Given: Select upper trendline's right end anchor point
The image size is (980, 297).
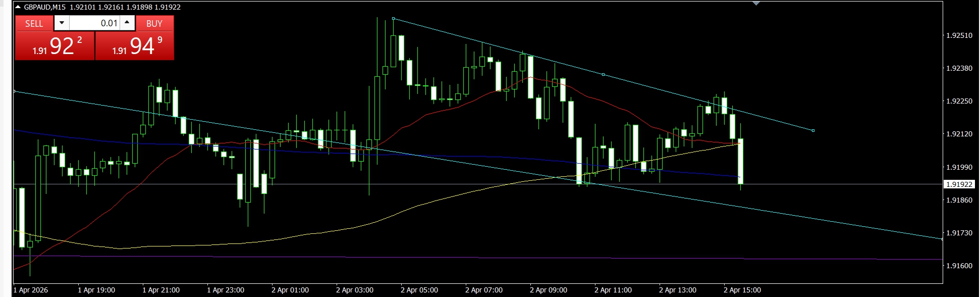Looking at the screenshot, I should click(x=813, y=131).
